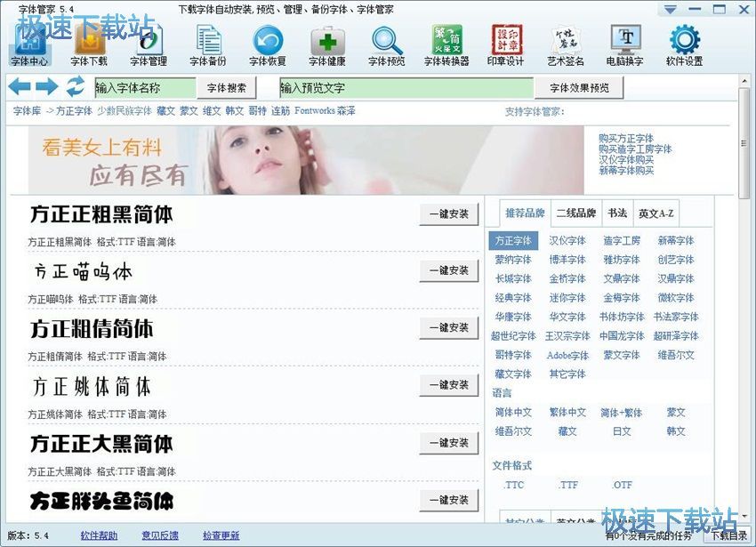The width and height of the screenshot is (756, 547).
Task: Open the 字体恢复 restore icon
Action: coord(268,45)
